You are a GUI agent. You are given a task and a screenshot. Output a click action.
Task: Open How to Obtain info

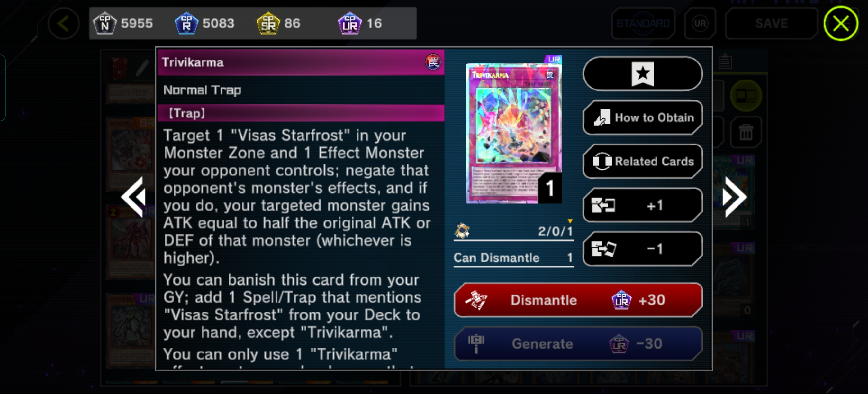point(643,117)
